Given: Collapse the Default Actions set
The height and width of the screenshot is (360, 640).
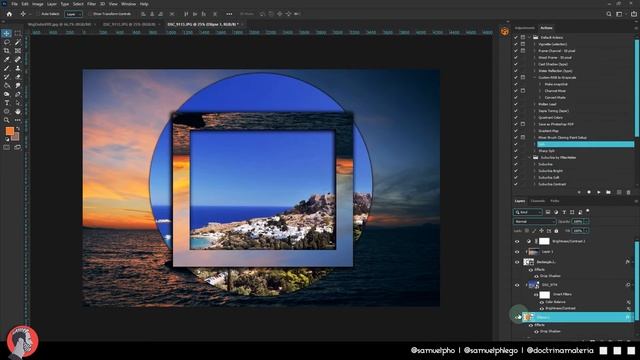Looking at the screenshot, I should [x=530, y=38].
